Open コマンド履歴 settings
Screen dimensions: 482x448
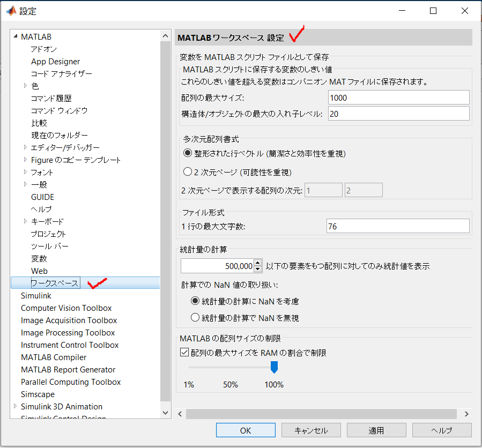tap(51, 98)
